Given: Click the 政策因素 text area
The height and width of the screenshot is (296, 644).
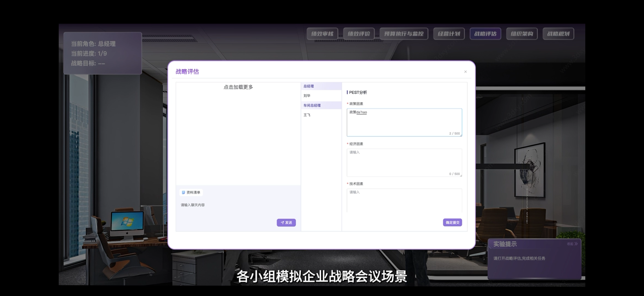Looking at the screenshot, I should click(x=404, y=122).
